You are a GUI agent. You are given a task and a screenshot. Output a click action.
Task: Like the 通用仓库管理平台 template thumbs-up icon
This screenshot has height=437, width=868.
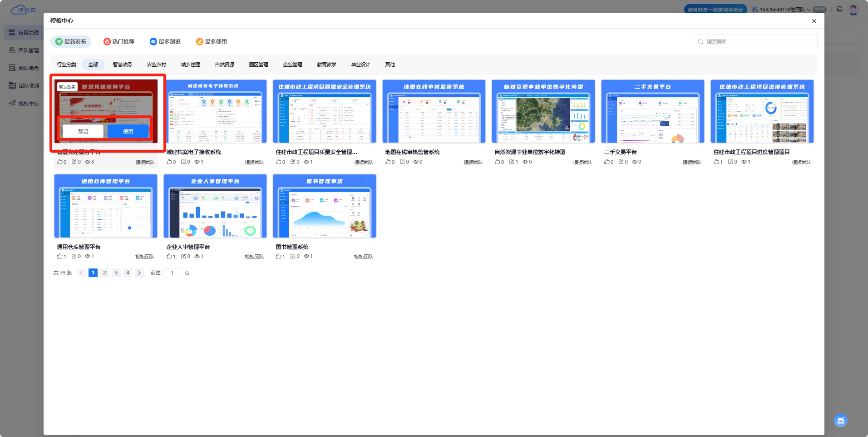click(x=59, y=257)
